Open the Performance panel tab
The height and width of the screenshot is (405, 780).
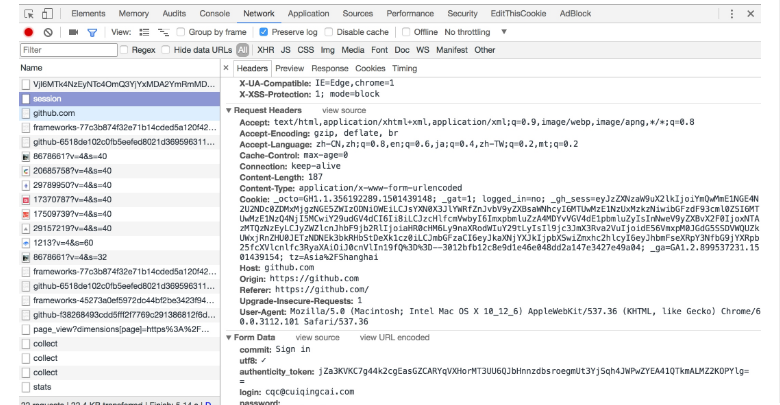[x=410, y=14]
